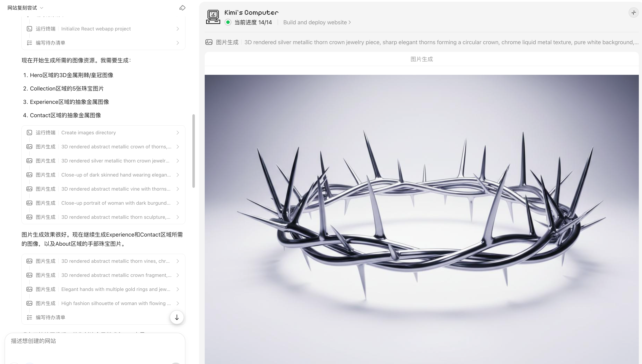The image size is (642, 364).
Task: Click the checklist icon of bottom 编写待办清单
Action: click(29, 317)
